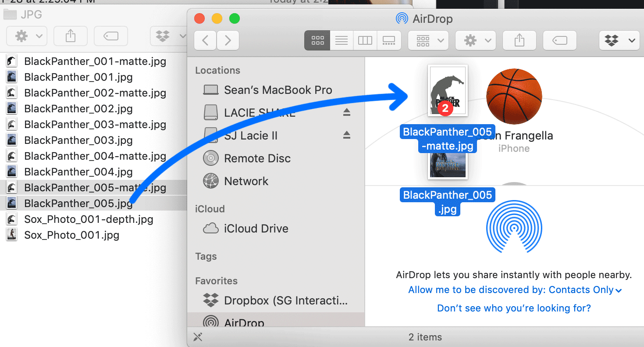
Task: Open Remote Disc in sidebar
Action: coord(247,158)
